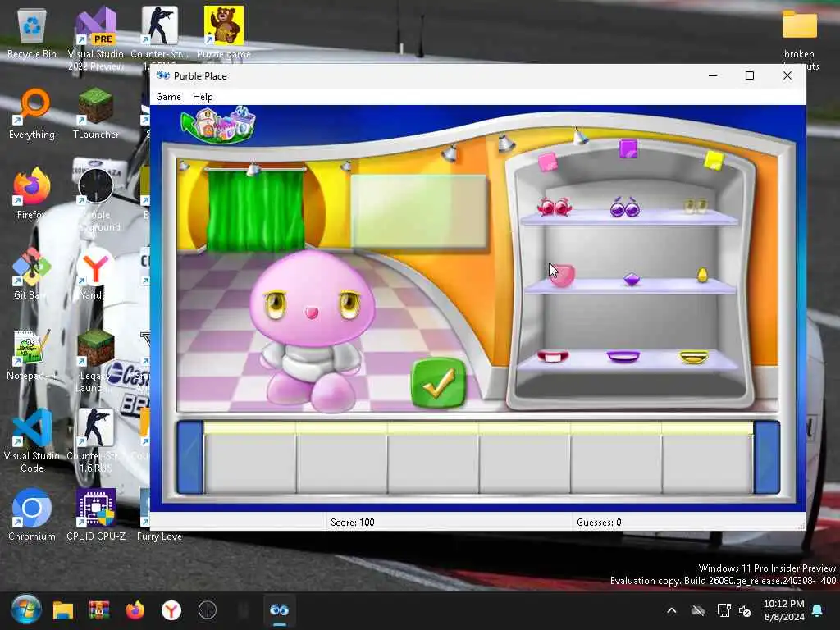Open the Everything search shortcut
Image resolution: width=840 pixels, height=630 pixels.
(x=32, y=113)
